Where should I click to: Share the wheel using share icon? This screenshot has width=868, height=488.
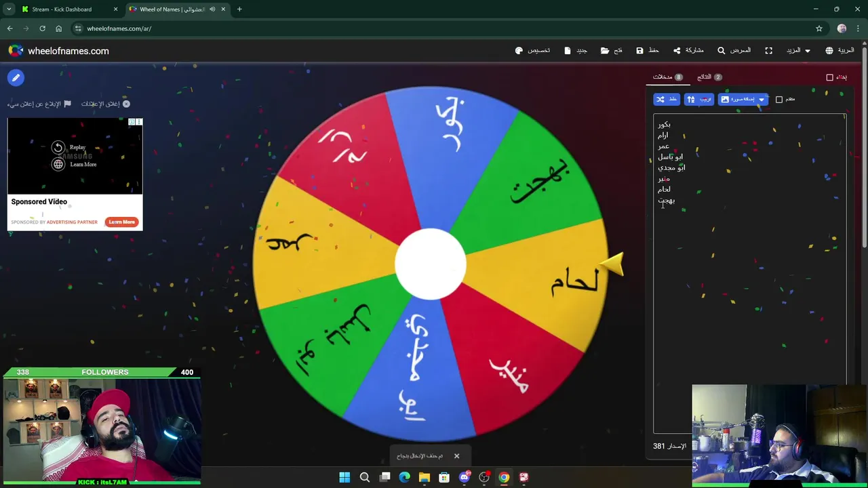click(688, 51)
